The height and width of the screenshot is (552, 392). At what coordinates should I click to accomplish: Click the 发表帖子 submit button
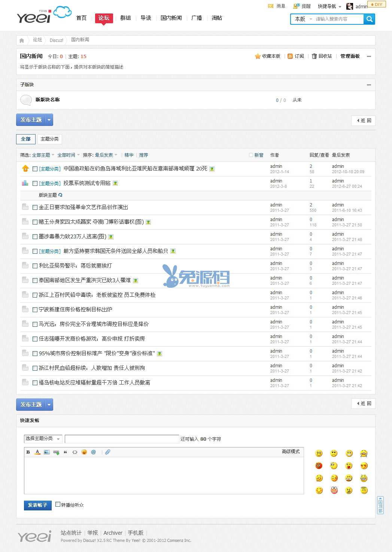[x=37, y=505]
